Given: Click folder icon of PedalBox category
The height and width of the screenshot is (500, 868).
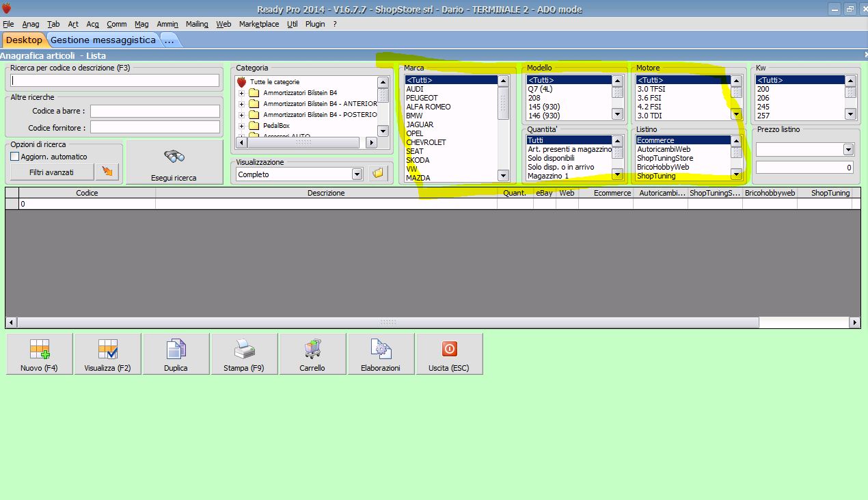Looking at the screenshot, I should click(254, 126).
